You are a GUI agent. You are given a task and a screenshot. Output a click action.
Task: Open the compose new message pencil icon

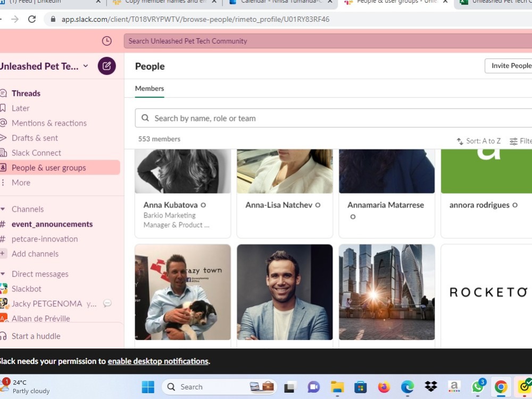(x=106, y=66)
